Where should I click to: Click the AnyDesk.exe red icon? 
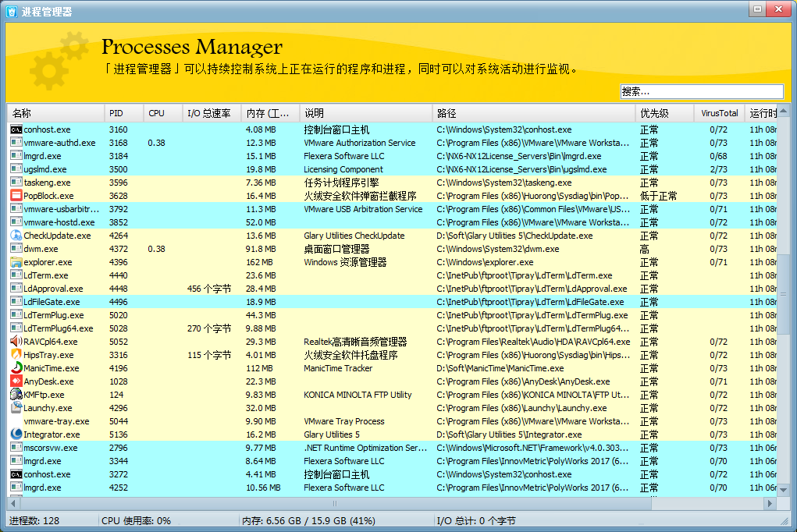tap(16, 381)
